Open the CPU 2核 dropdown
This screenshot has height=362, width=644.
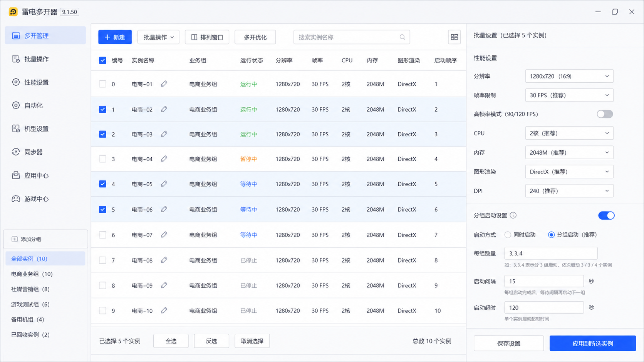569,133
